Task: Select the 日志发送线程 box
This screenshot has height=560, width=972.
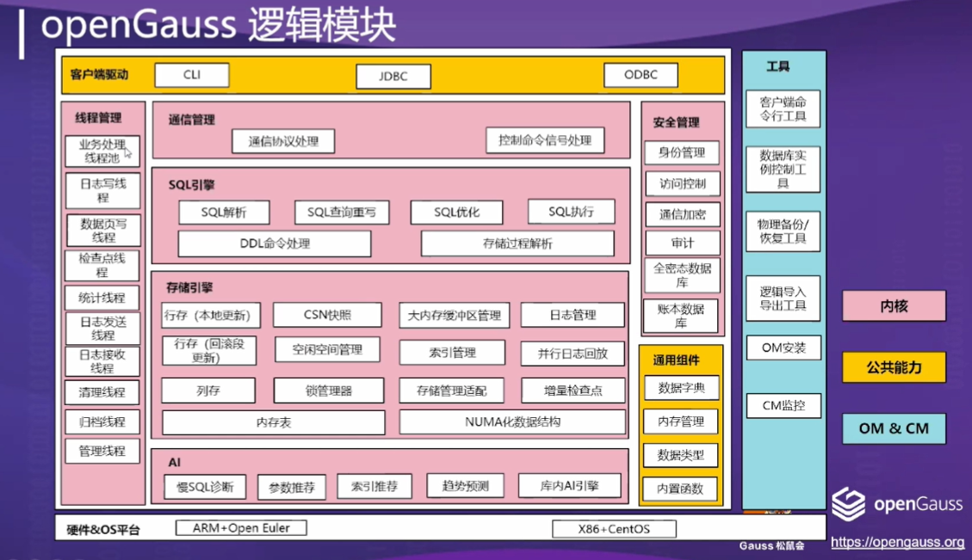Action: tap(102, 329)
